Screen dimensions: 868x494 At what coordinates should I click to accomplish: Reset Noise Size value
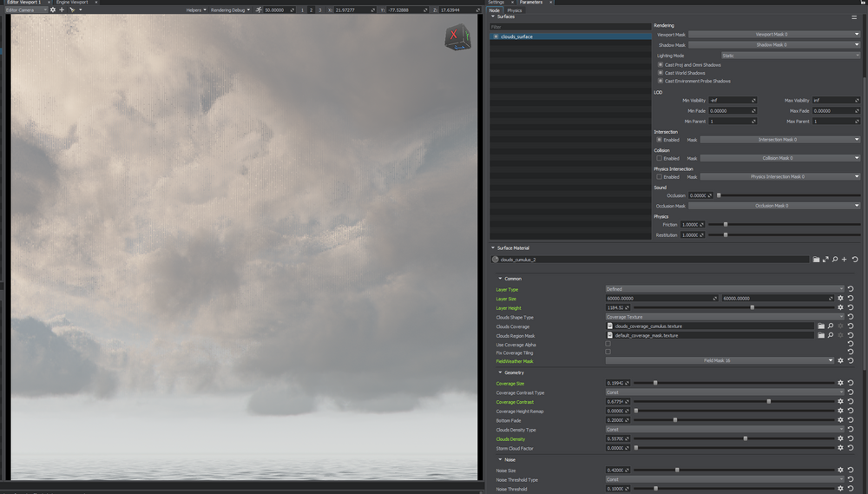pos(851,470)
